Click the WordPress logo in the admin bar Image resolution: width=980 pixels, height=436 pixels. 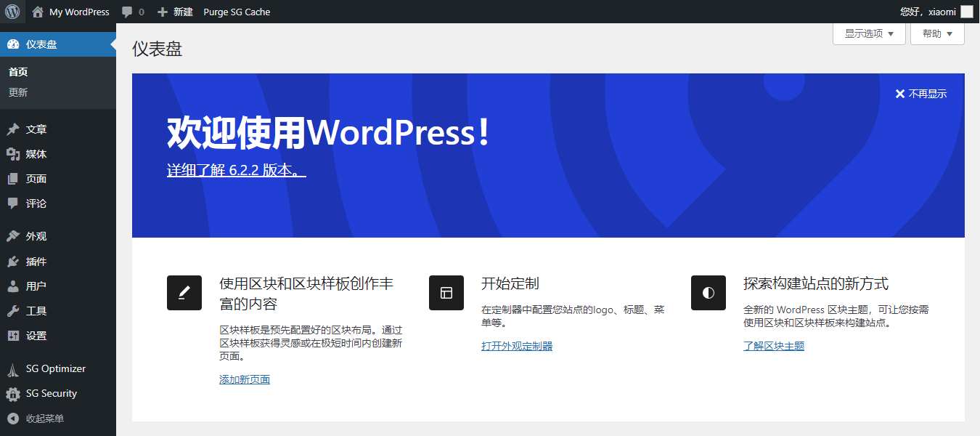click(x=12, y=12)
